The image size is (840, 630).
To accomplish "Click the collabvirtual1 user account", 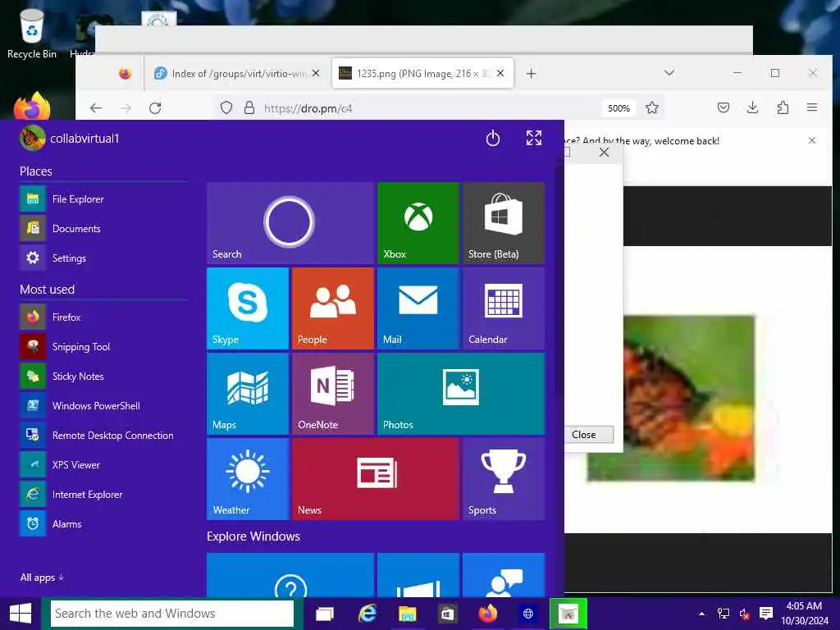I will [70, 138].
